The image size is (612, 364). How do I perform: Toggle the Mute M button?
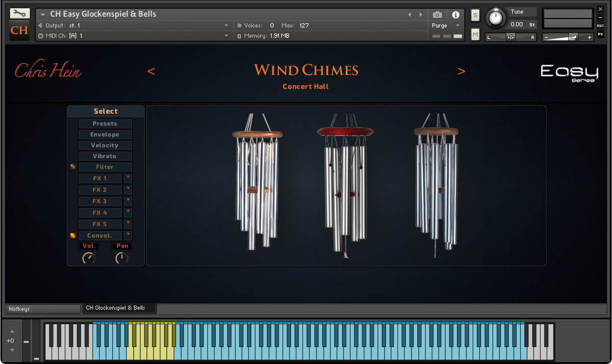[x=475, y=34]
